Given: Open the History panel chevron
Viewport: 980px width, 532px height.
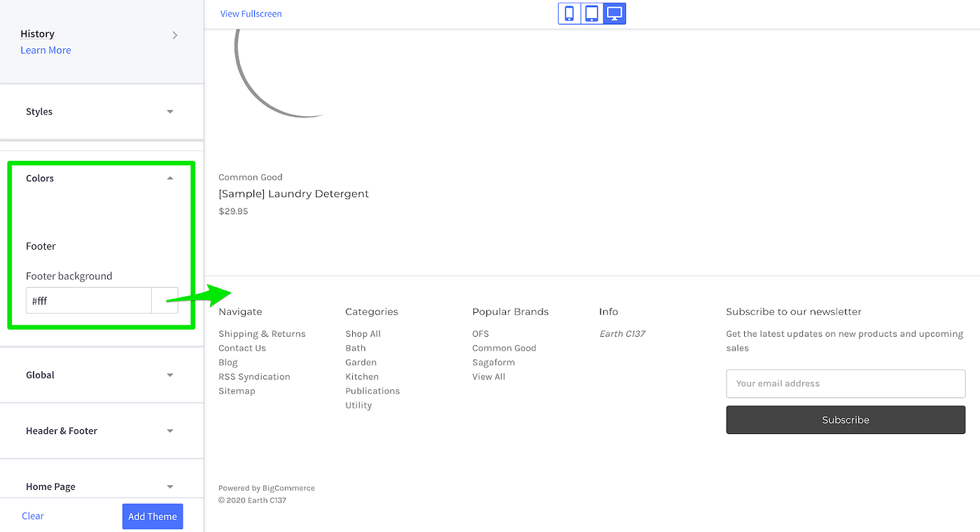Looking at the screenshot, I should 175,35.
